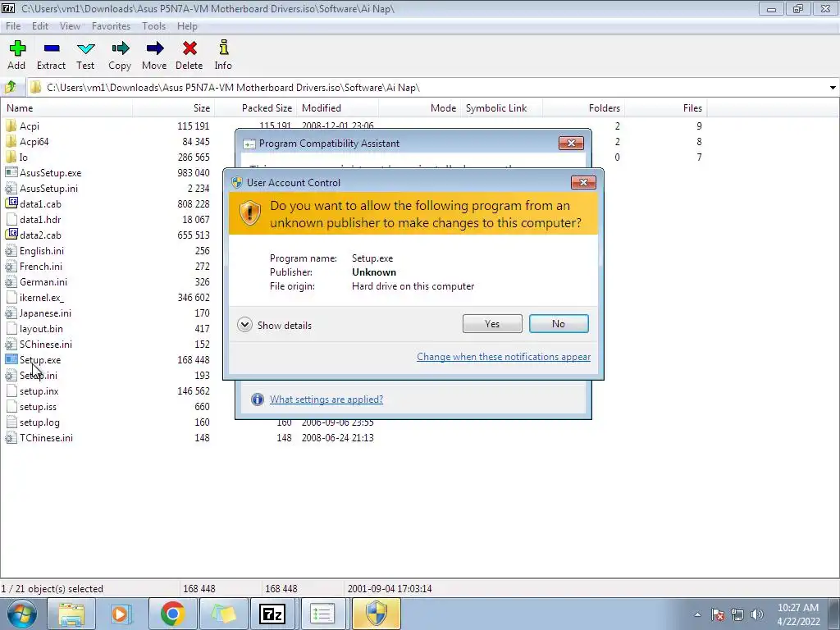
Task: Select the Acpi64 folder icon
Action: 11,141
